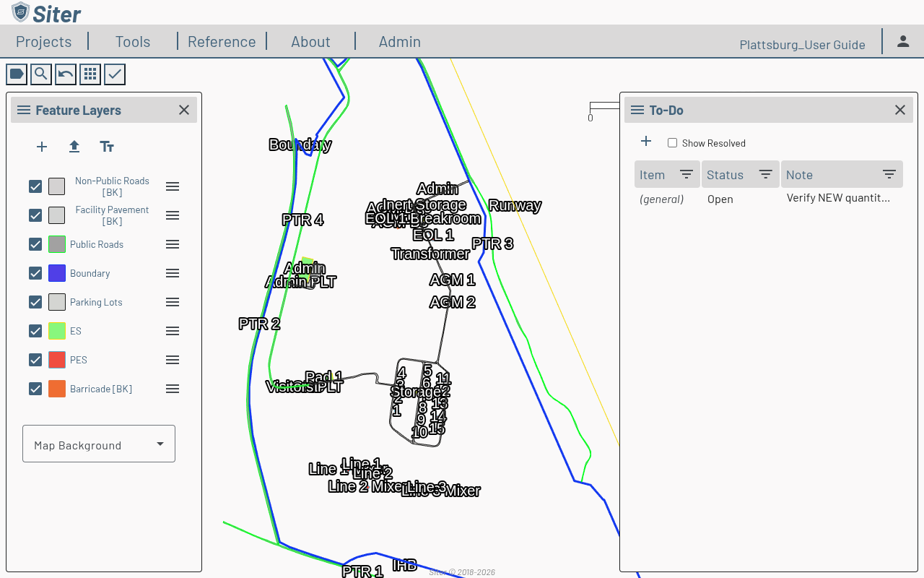Open the user account icon
This screenshot has width=924, height=578.
[x=903, y=41]
